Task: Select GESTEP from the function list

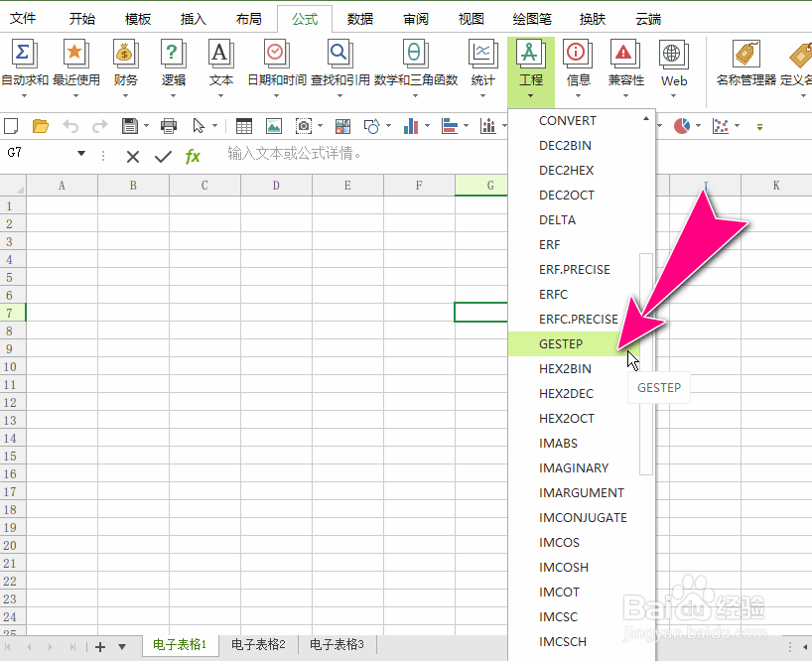Action: coord(574,343)
